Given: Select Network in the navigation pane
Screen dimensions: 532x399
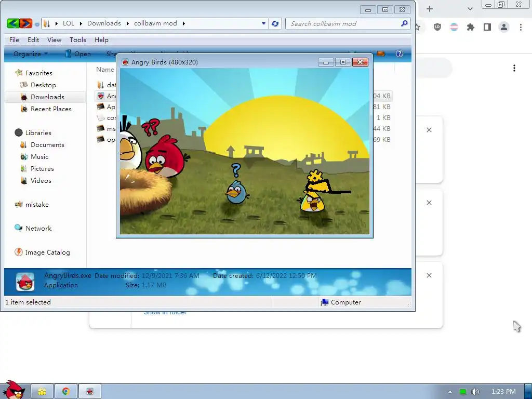Looking at the screenshot, I should [33, 229].
